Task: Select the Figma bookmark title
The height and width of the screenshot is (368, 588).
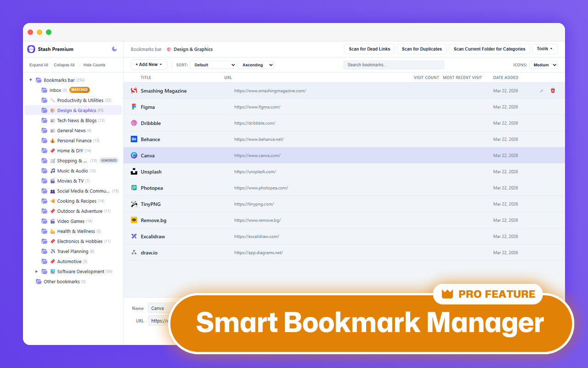Action: [x=148, y=107]
